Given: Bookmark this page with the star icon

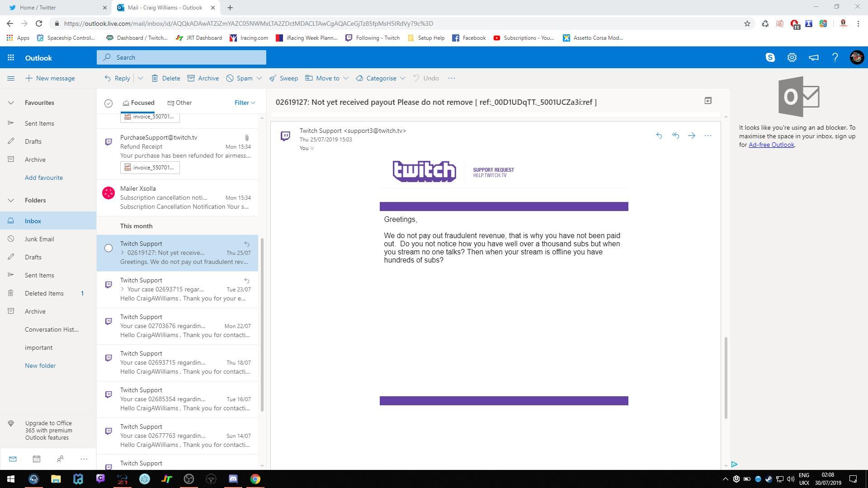Looking at the screenshot, I should [747, 23].
